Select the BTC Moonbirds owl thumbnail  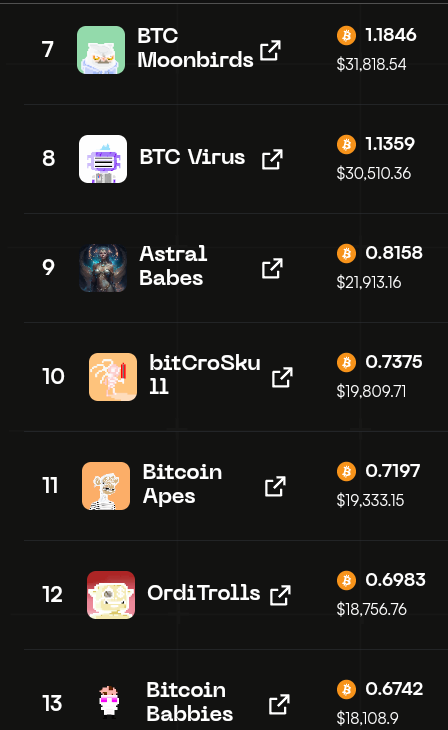click(101, 50)
